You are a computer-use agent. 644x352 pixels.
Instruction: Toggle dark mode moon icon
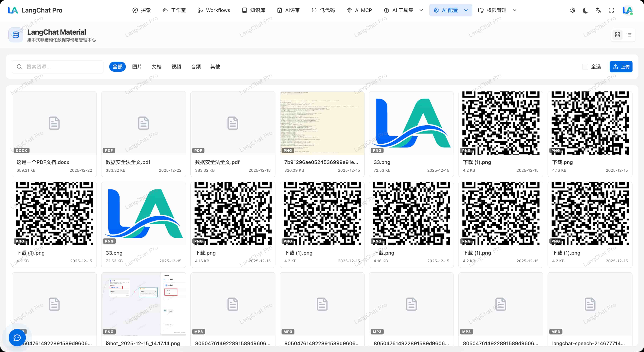585,10
